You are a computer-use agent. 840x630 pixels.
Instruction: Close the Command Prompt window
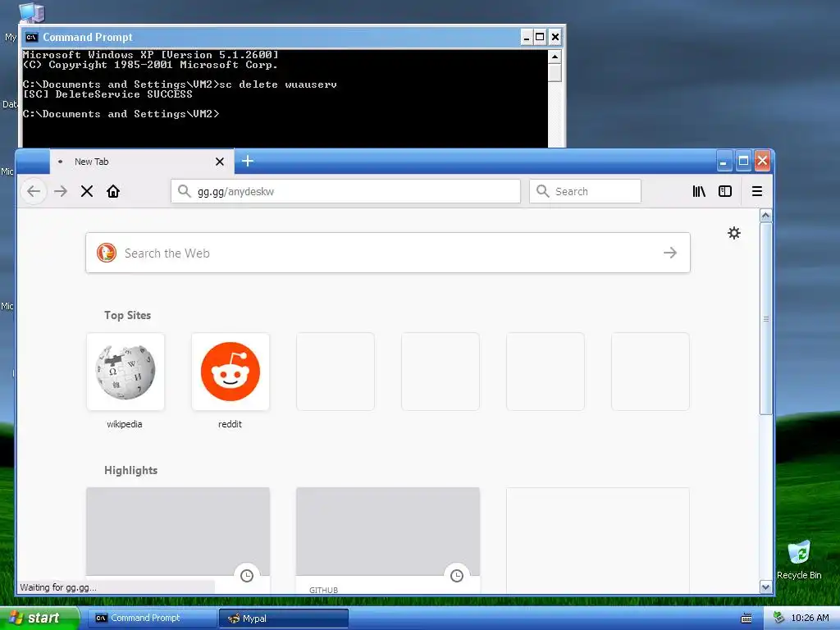tap(555, 37)
